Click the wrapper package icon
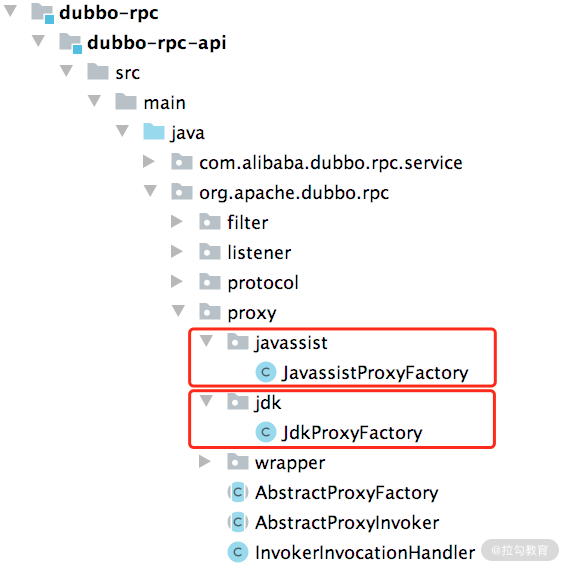This screenshot has height=568, width=568. 238,462
